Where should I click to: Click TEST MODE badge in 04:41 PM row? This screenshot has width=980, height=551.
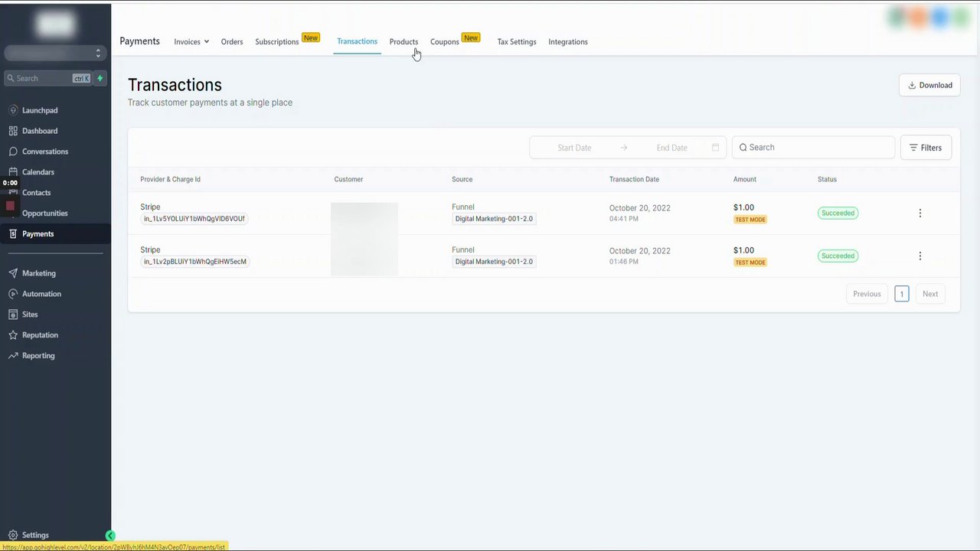point(750,220)
